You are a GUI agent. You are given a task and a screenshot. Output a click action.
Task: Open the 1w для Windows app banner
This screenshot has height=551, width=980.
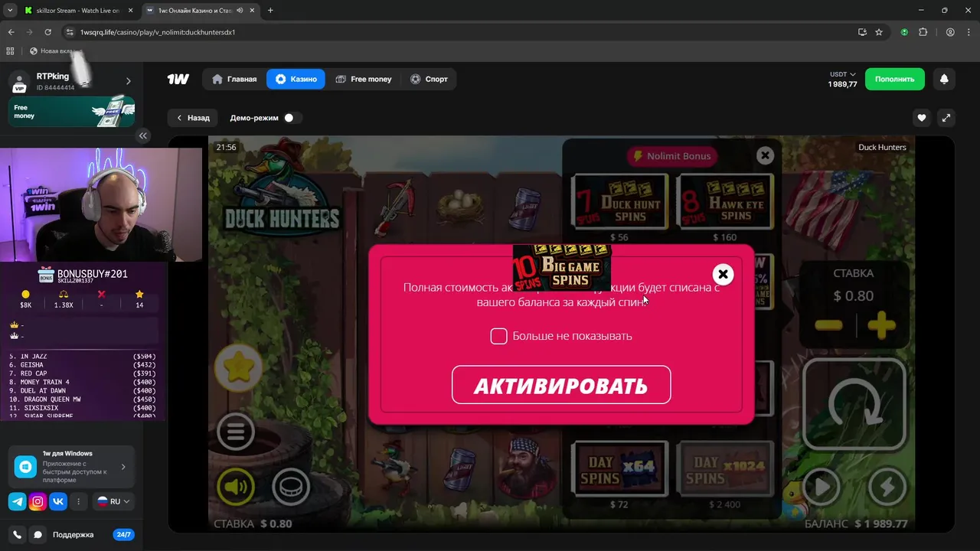[72, 466]
